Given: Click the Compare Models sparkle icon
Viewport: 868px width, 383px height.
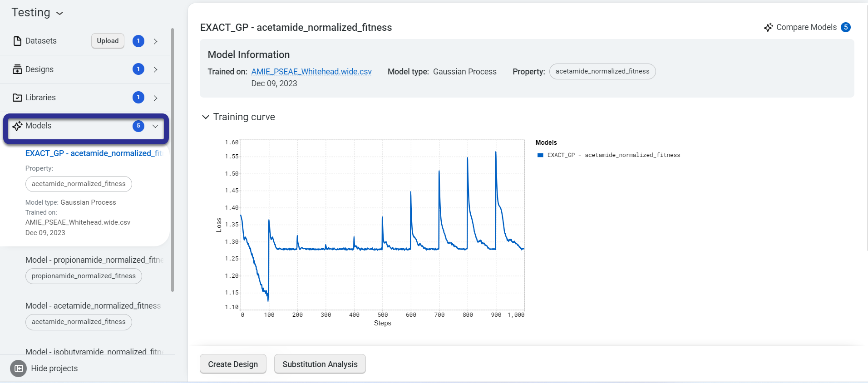Looking at the screenshot, I should (768, 27).
